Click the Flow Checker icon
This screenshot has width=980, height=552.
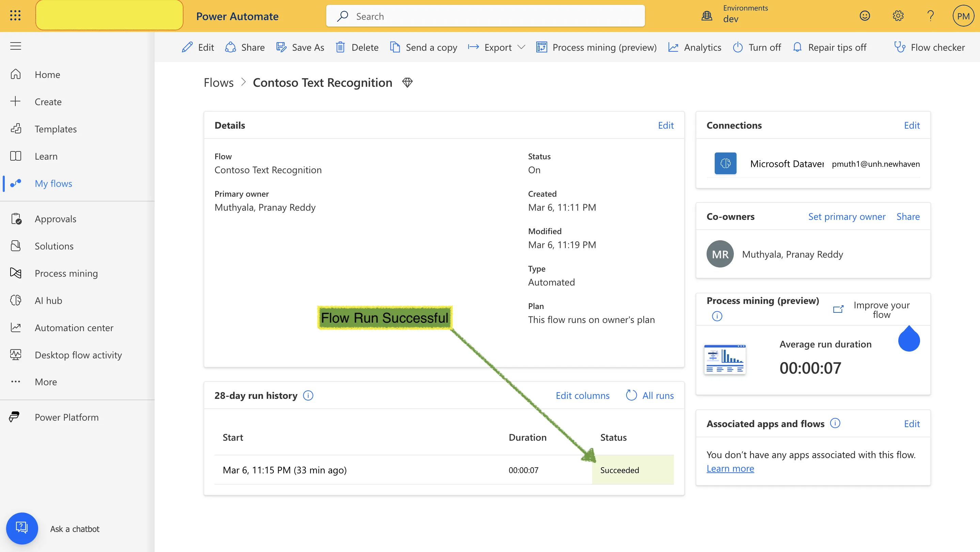(x=900, y=47)
